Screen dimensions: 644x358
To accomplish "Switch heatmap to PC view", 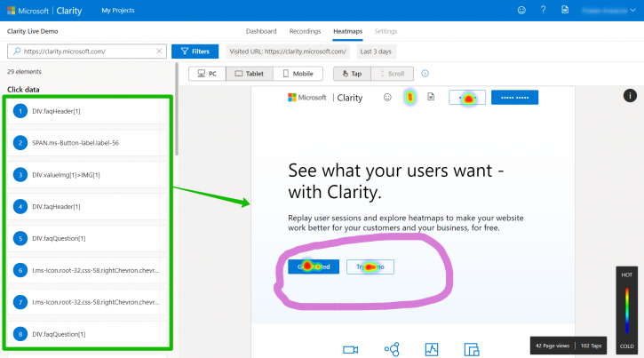I will 207,74.
